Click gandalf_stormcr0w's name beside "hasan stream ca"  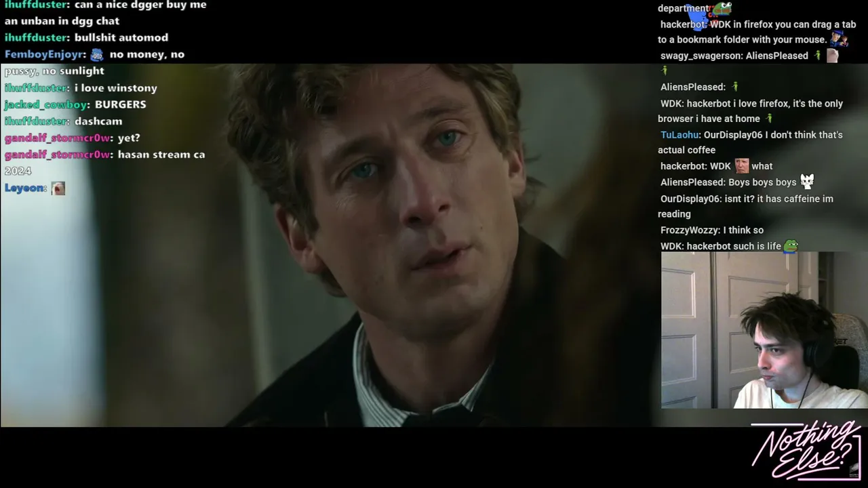point(57,155)
